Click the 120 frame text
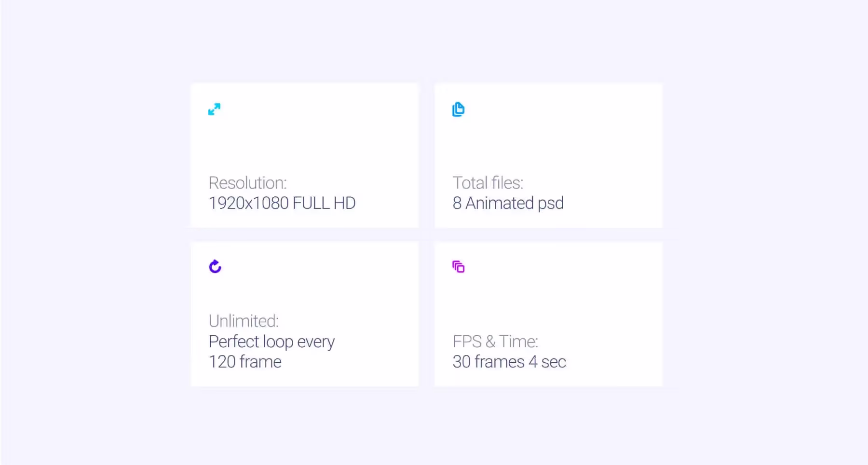Image resolution: width=868 pixels, height=465 pixels. pyautogui.click(x=245, y=362)
